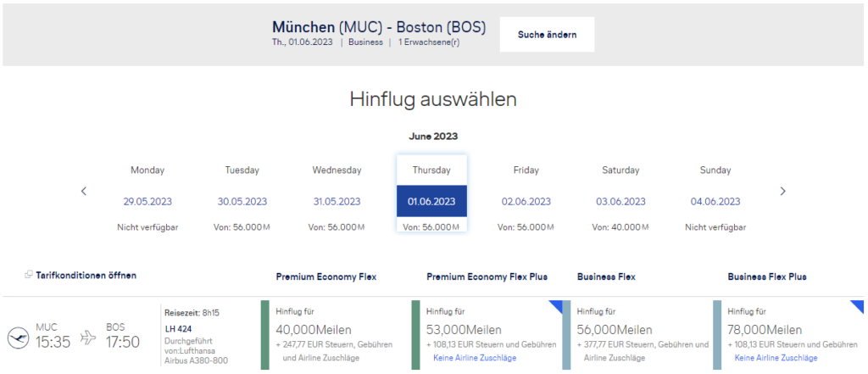This screenshot has height=374, width=868.
Task: Click Business cabin label in search summary
Action: (365, 42)
